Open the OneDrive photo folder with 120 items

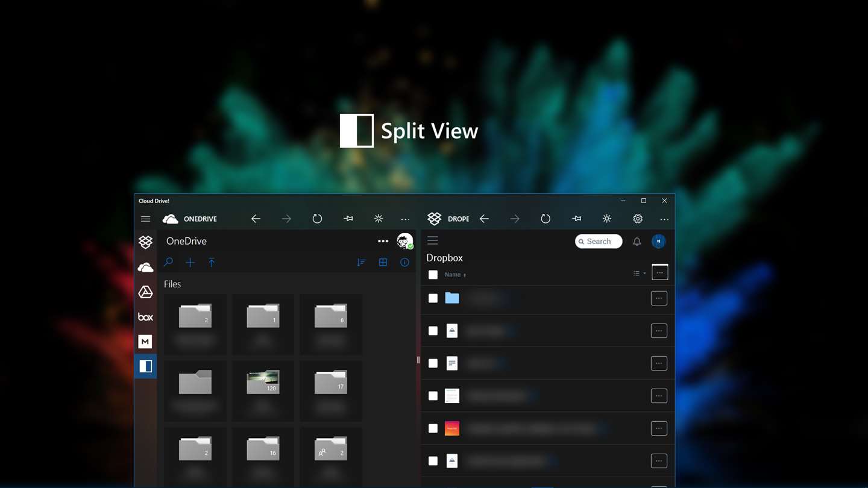(x=263, y=390)
